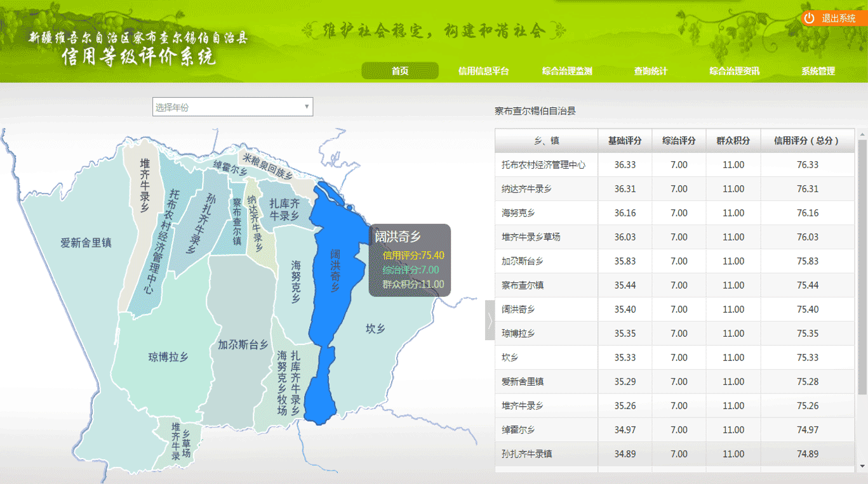Image resolution: width=868 pixels, height=484 pixels.
Task: Click the 坎乡 table row name
Action: point(510,358)
